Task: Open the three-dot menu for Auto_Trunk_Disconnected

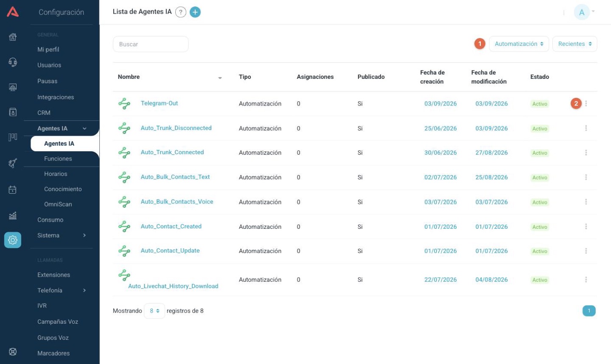Action: 586,128
